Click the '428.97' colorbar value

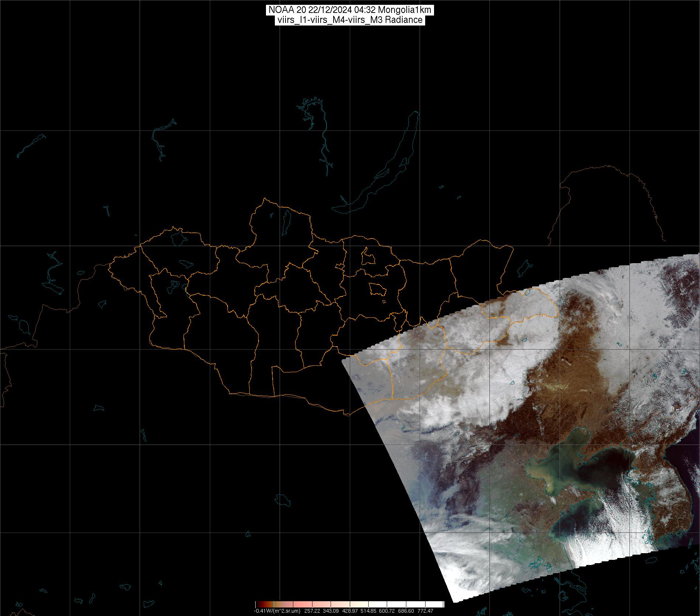click(350, 611)
